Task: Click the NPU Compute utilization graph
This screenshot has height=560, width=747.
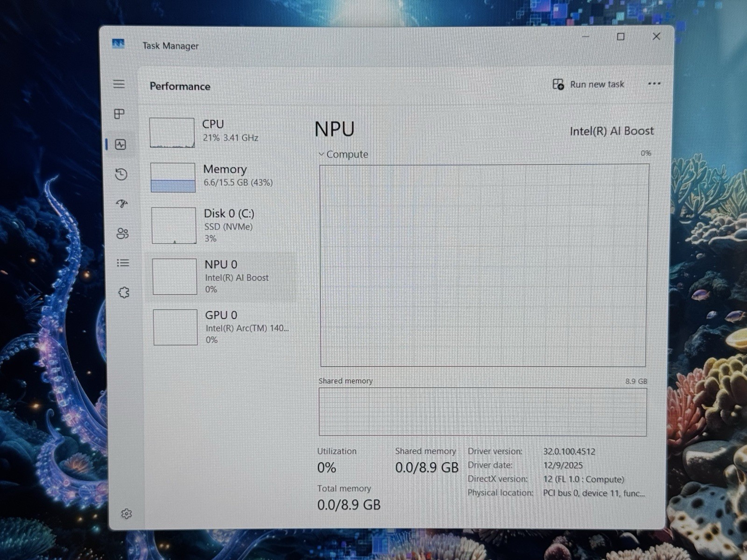Action: click(x=484, y=265)
